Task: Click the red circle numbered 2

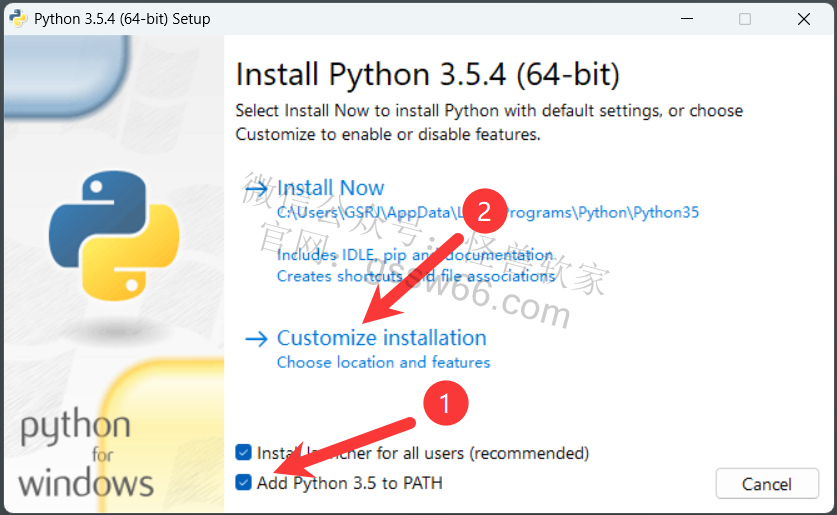Action: pyautogui.click(x=484, y=211)
